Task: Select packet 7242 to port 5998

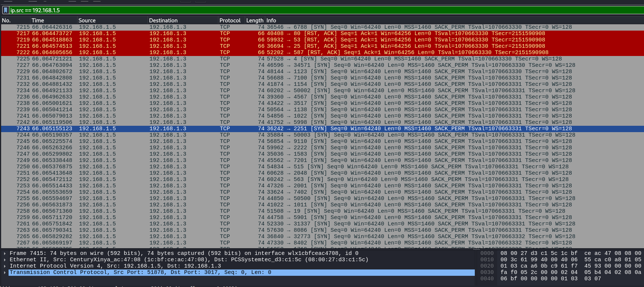Action: tap(322, 122)
